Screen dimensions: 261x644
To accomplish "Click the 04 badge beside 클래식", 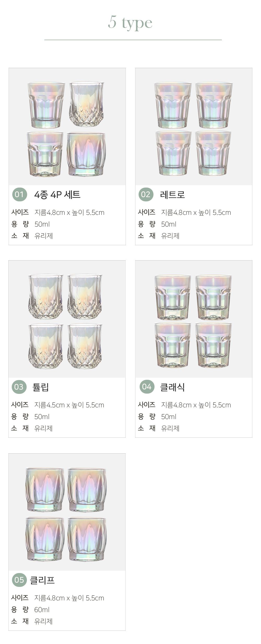I will coord(147,387).
